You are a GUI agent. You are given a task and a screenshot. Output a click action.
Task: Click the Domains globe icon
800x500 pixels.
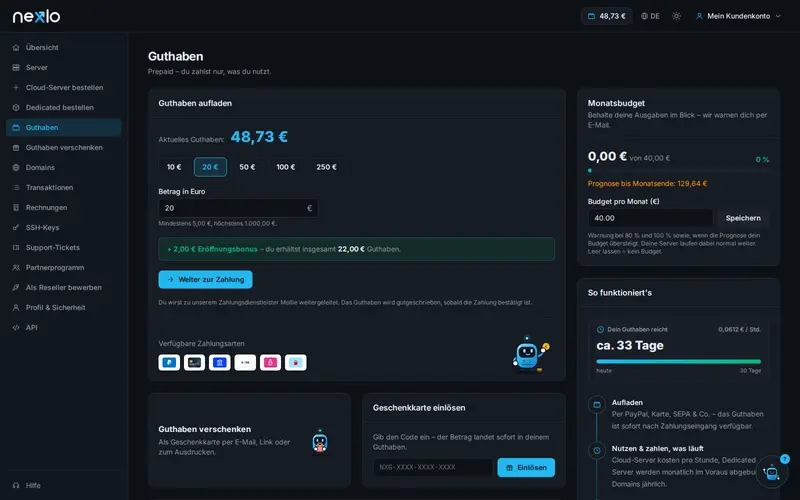[x=16, y=167]
